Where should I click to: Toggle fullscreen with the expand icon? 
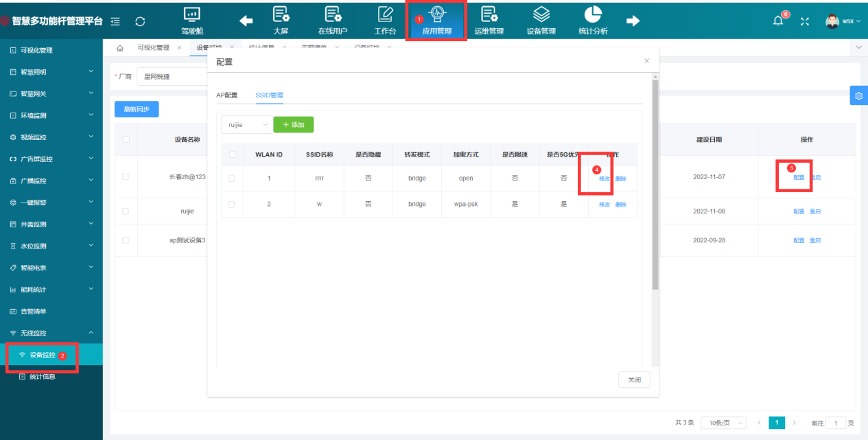click(x=804, y=21)
